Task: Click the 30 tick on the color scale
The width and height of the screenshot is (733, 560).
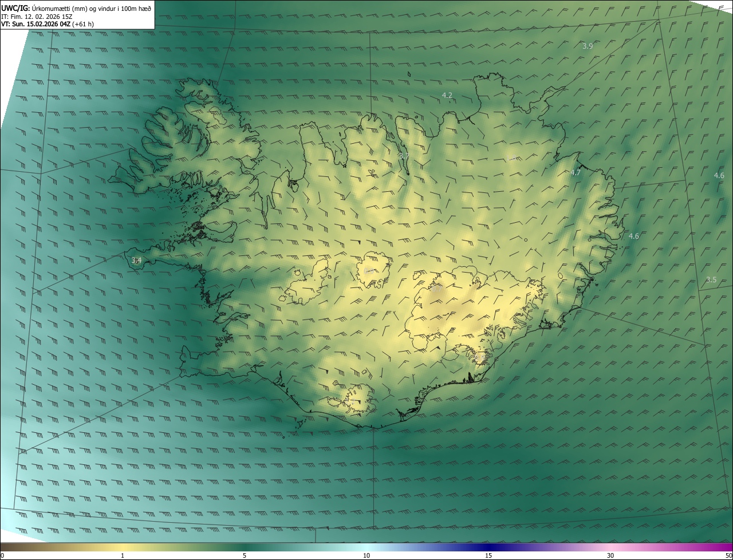Action: pyautogui.click(x=610, y=556)
